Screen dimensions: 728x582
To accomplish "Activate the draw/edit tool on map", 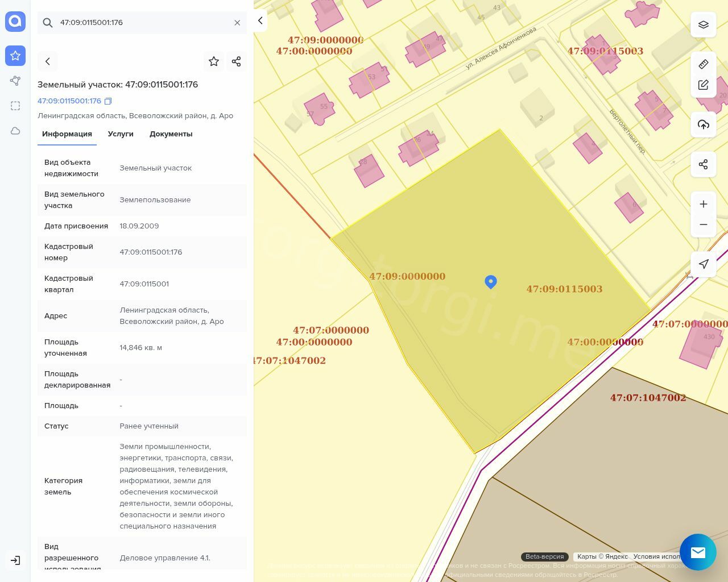I will pyautogui.click(x=703, y=85).
